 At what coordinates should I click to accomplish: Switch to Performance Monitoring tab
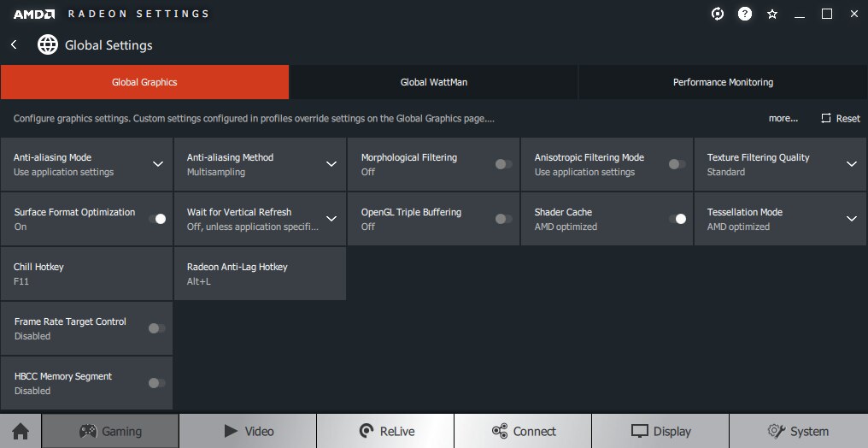pos(723,82)
